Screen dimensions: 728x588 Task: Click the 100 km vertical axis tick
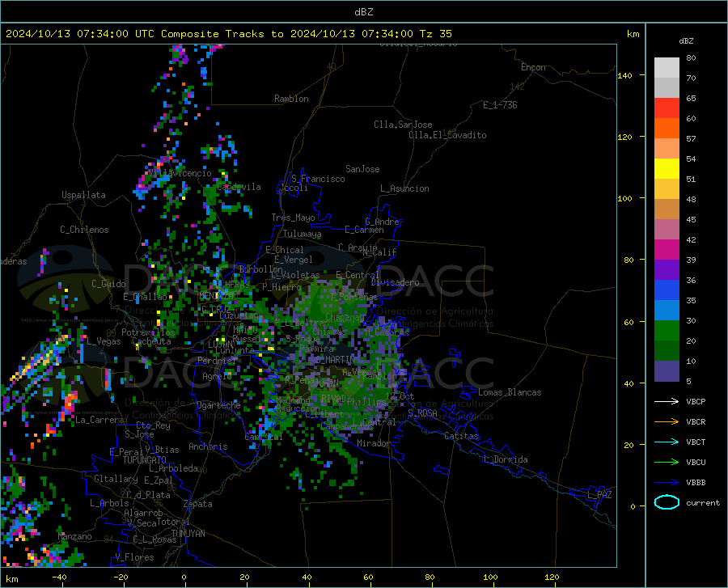[x=624, y=199]
